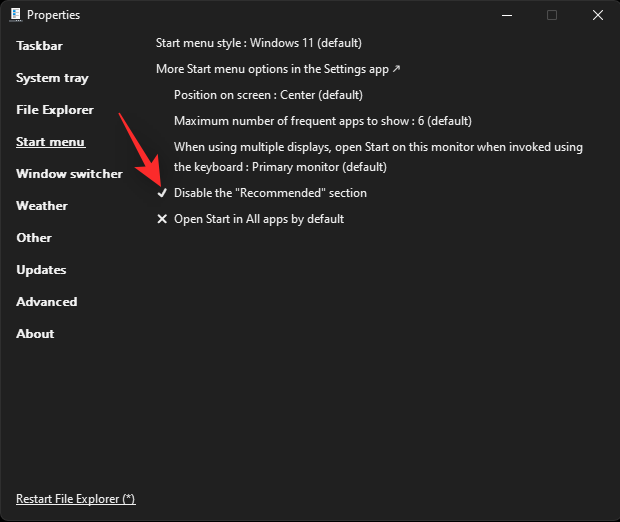The image size is (620, 522).
Task: Close the Properties window
Action: pos(597,15)
